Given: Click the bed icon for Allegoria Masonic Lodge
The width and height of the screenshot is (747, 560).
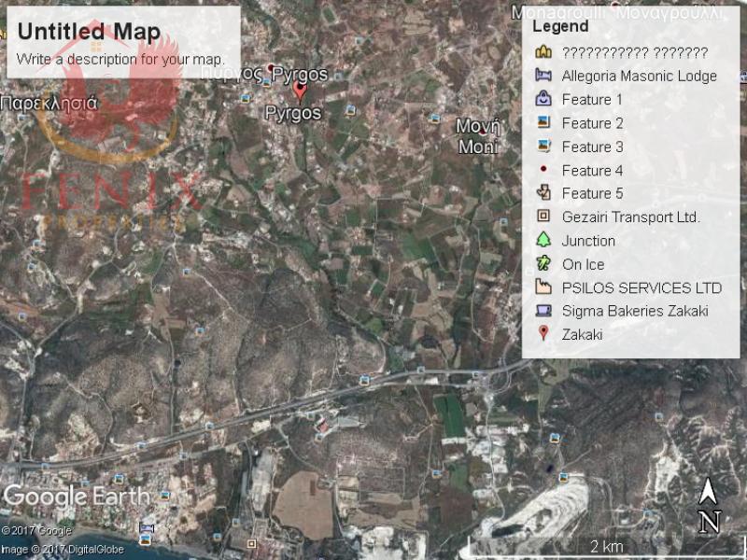Looking at the screenshot, I should 543,76.
